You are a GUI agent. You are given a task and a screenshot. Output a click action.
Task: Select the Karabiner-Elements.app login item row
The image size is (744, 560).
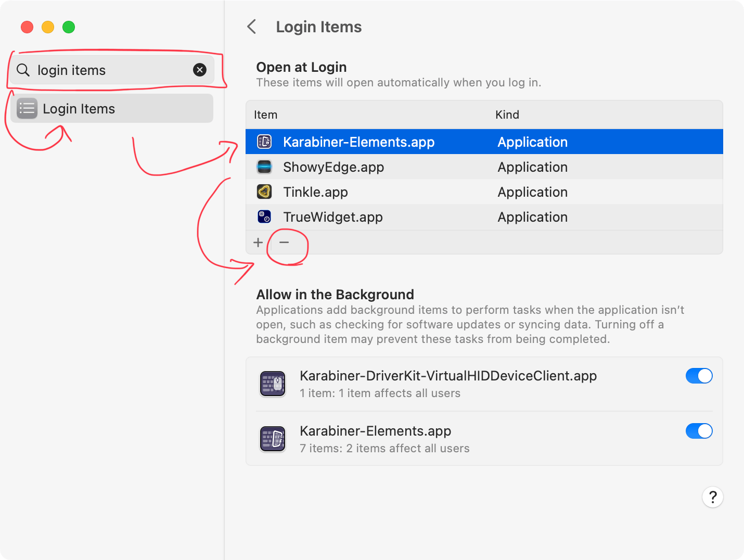(484, 142)
